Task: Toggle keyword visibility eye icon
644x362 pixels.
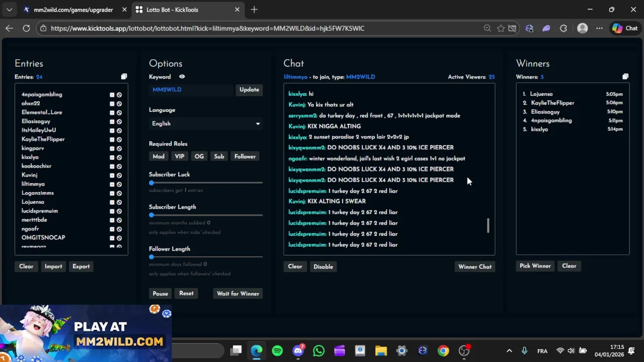Action: (x=182, y=77)
